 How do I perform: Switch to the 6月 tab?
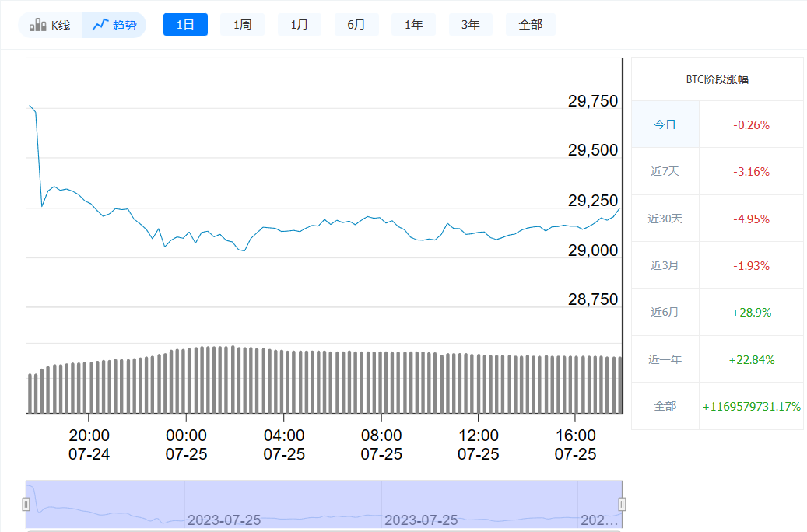click(x=356, y=24)
